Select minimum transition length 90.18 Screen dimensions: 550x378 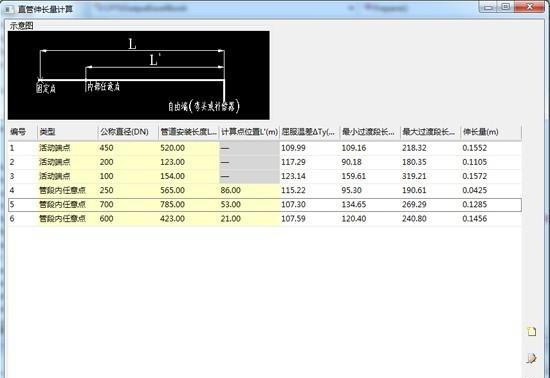click(x=352, y=162)
